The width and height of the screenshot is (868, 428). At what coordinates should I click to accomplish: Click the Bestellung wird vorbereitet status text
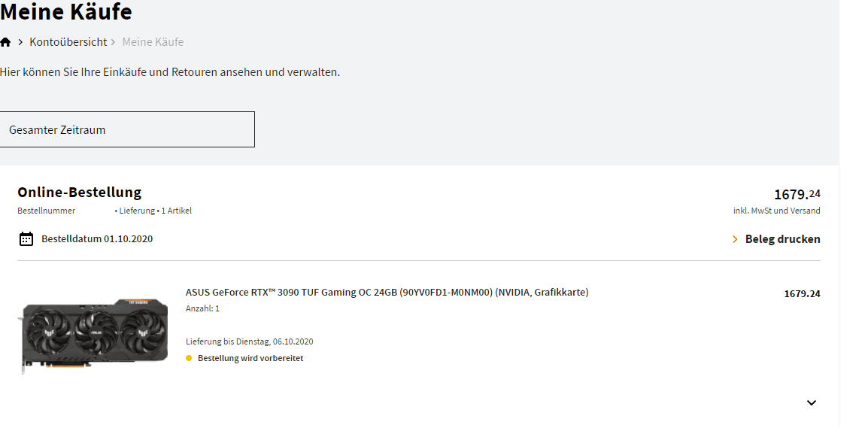tap(250, 358)
